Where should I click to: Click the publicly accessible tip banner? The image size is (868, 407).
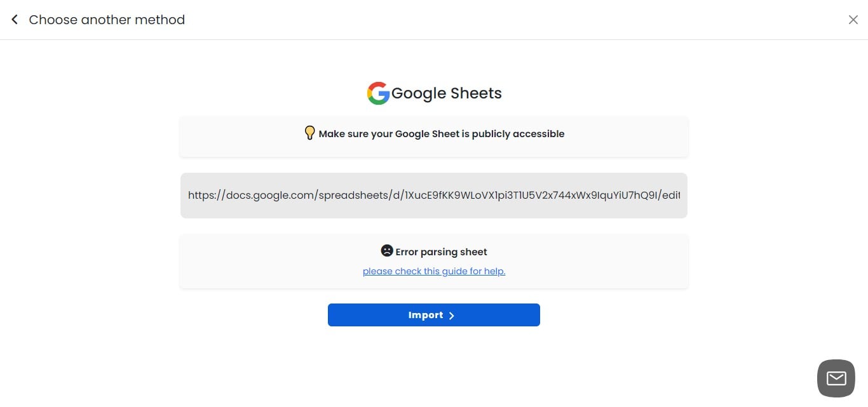(x=434, y=136)
